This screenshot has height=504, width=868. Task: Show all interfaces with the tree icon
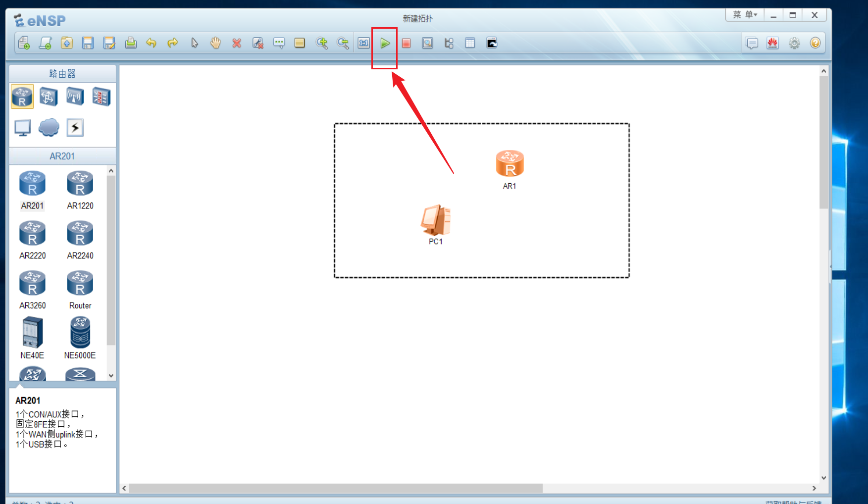click(x=449, y=43)
